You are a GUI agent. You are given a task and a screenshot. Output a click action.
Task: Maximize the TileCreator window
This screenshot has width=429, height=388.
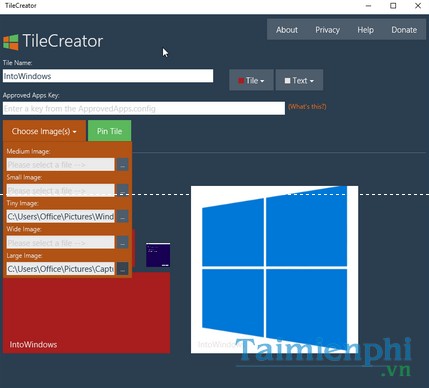(x=393, y=6)
